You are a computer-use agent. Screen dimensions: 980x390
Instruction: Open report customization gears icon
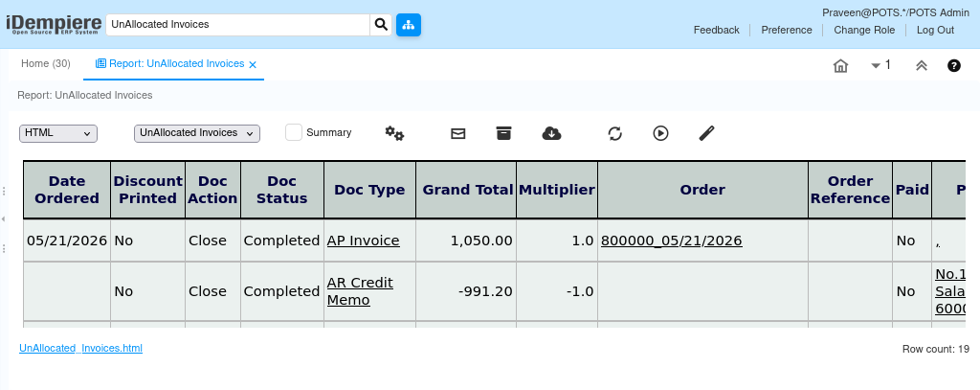pyautogui.click(x=394, y=133)
